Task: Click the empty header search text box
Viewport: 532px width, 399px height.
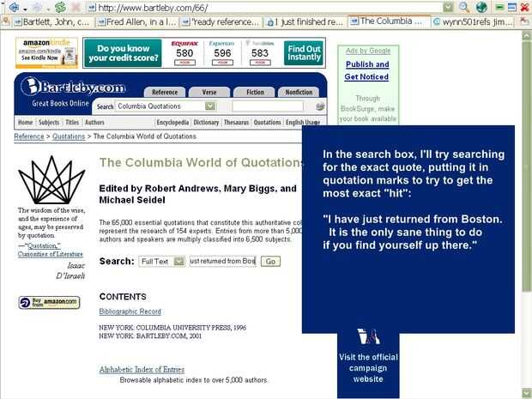Action: pos(268,106)
